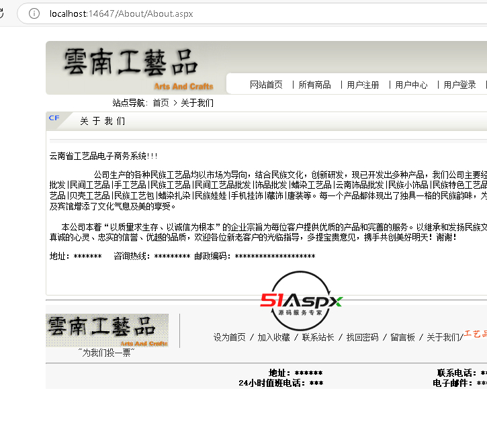Click the browser address bar URL
Screen dimensions: 487x448
click(121, 13)
